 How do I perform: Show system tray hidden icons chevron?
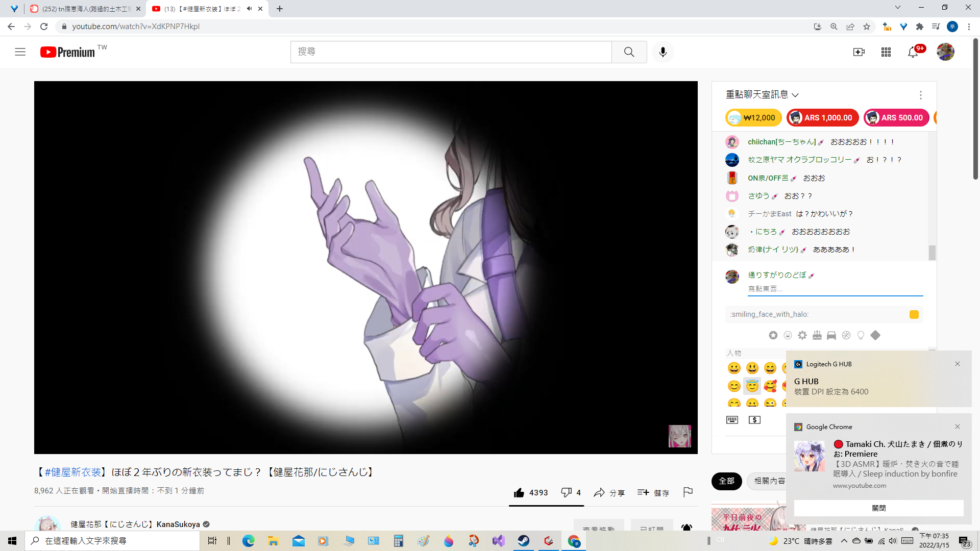click(844, 541)
